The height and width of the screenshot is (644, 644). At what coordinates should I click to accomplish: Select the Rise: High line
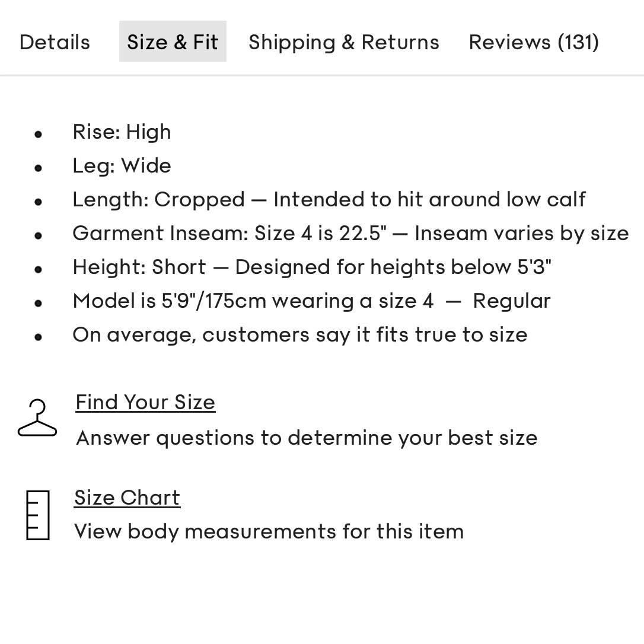point(122,132)
